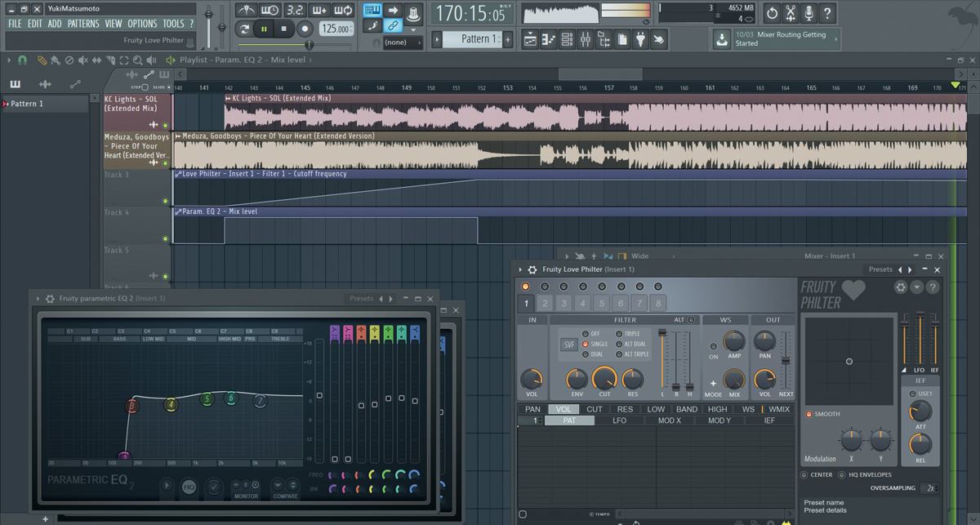Click the news panel download icon
980x525 pixels.
722,39
